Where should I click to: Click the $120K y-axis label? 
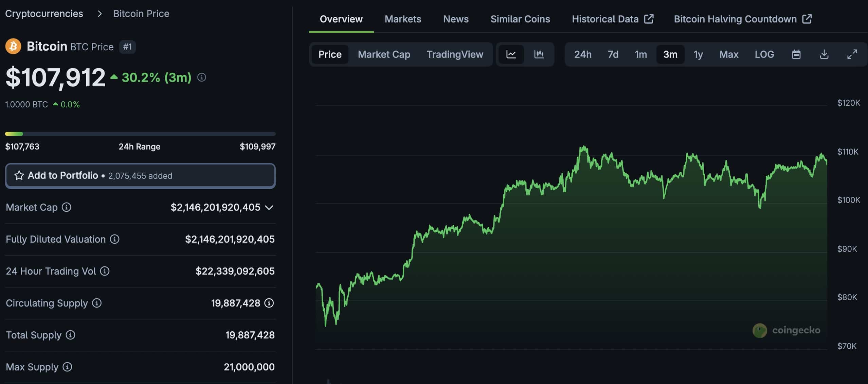click(x=849, y=103)
